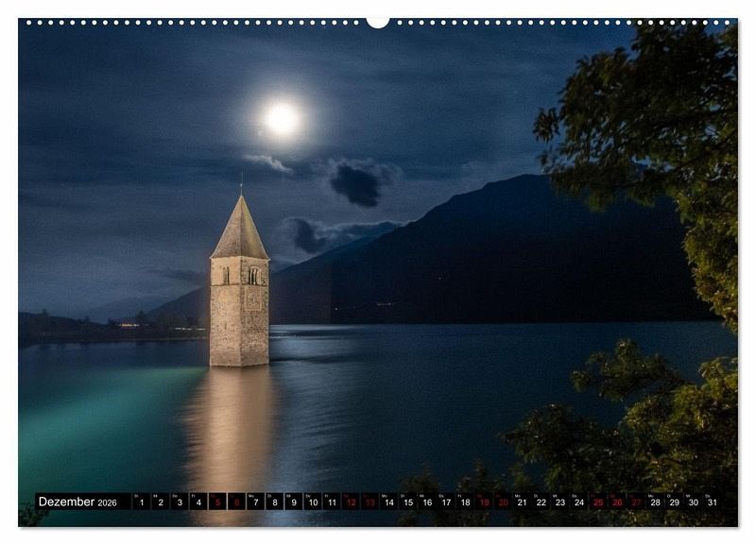
Task: Select day 10 in the calendar strip
Action: point(313,502)
